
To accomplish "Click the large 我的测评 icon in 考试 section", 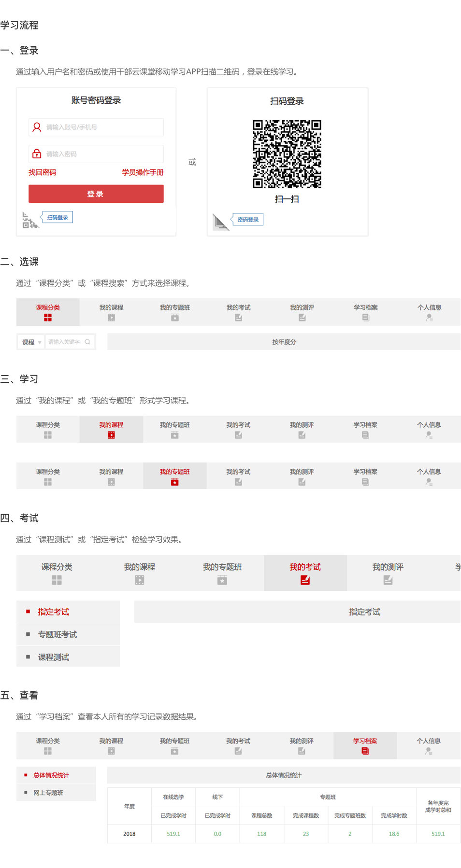I will point(388,580).
